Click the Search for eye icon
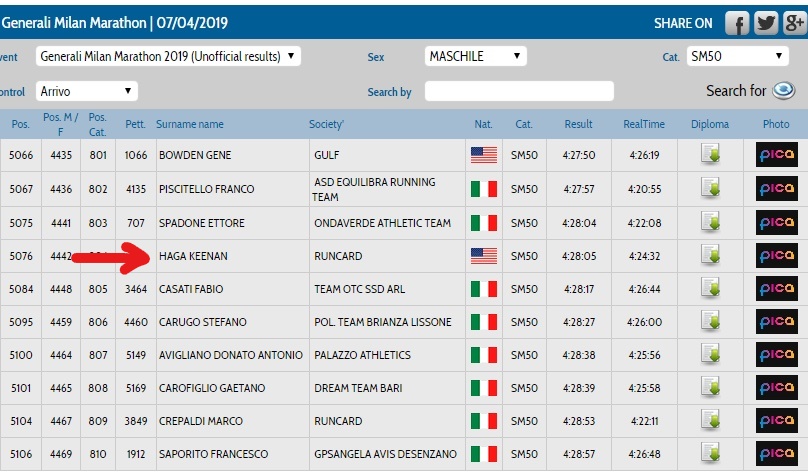The width and height of the screenshot is (808, 474). point(784,91)
